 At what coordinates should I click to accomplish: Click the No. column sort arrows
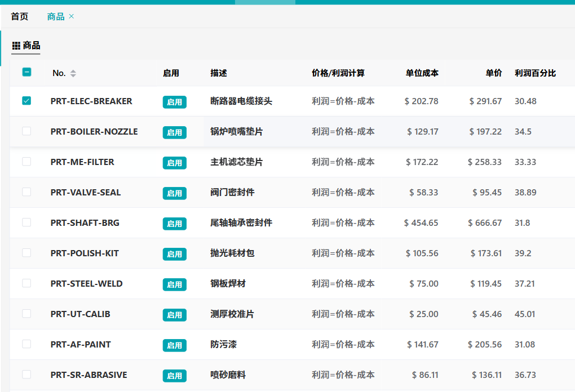pos(73,73)
